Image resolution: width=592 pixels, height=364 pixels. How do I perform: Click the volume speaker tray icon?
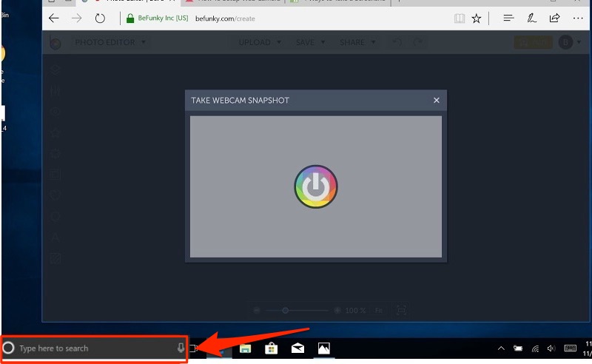pyautogui.click(x=551, y=348)
